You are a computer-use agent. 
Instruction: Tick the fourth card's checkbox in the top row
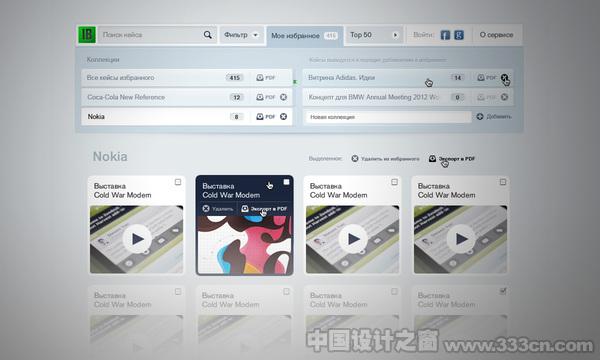point(503,182)
